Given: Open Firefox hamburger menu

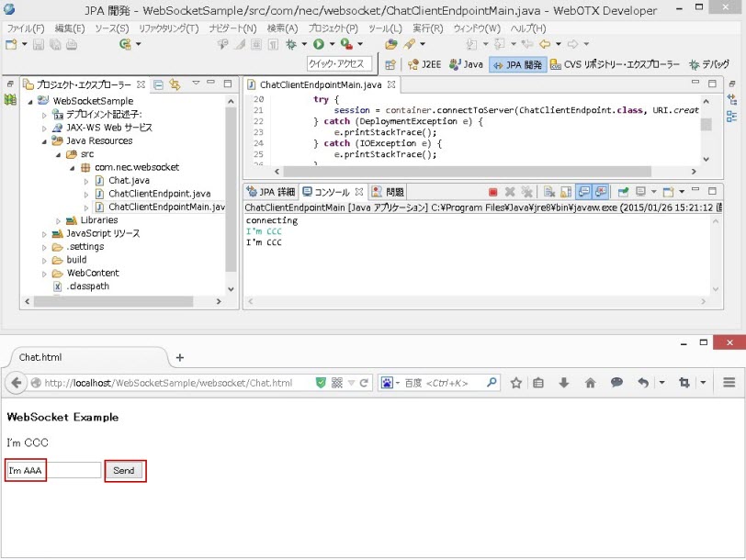Looking at the screenshot, I should click(x=729, y=383).
